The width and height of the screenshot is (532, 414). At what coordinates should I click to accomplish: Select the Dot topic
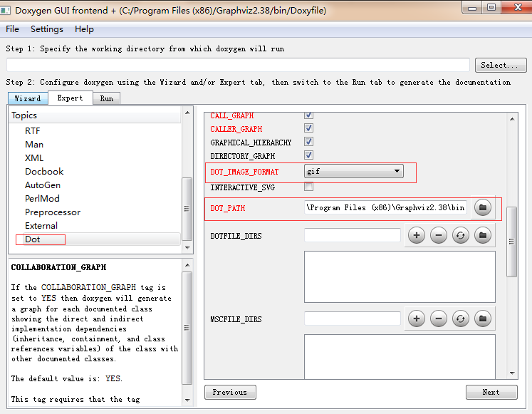(33, 239)
